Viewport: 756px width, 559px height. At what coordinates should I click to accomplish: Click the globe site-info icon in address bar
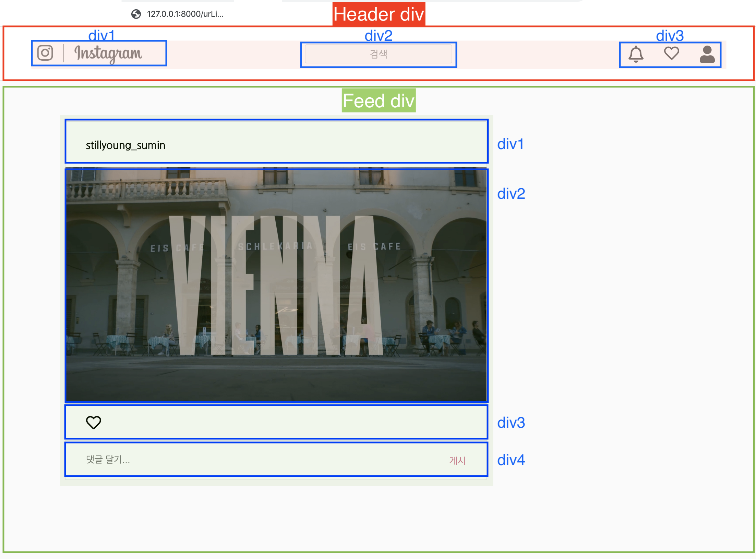coord(136,14)
